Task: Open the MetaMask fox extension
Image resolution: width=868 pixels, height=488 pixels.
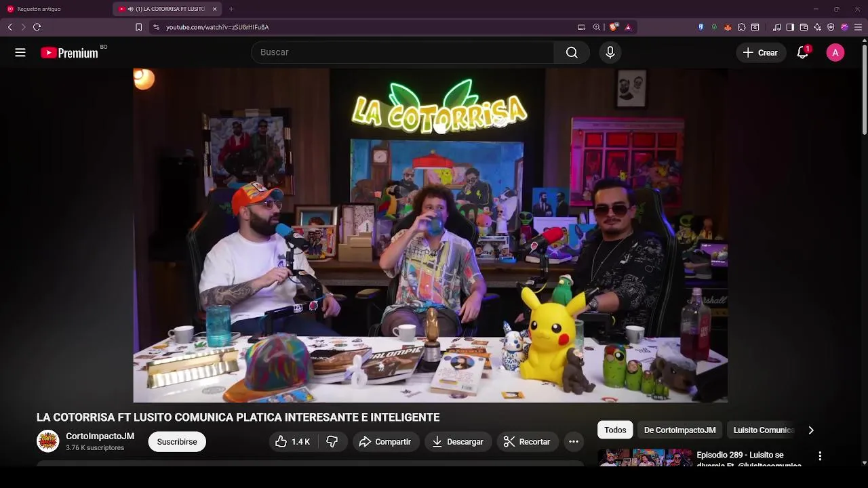Action: [x=728, y=27]
